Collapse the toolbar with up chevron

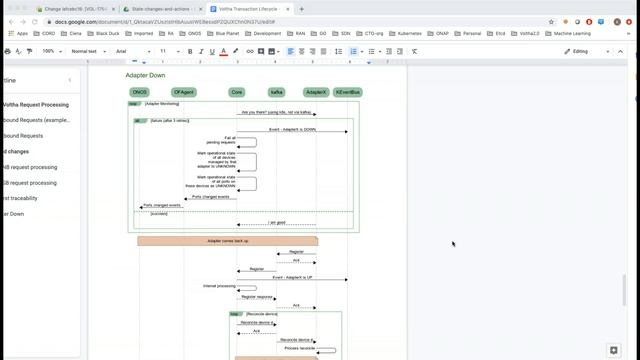tap(620, 51)
